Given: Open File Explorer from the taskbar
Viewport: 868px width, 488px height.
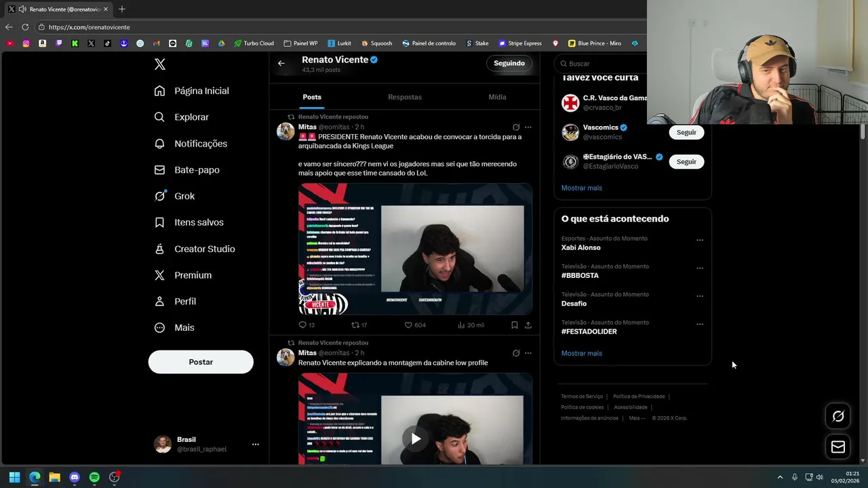Looking at the screenshot, I should (x=54, y=477).
